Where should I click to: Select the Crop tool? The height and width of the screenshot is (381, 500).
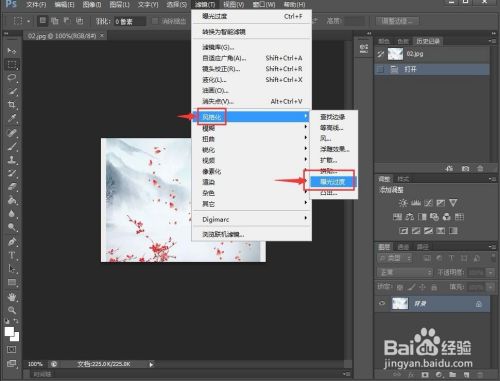(x=12, y=105)
